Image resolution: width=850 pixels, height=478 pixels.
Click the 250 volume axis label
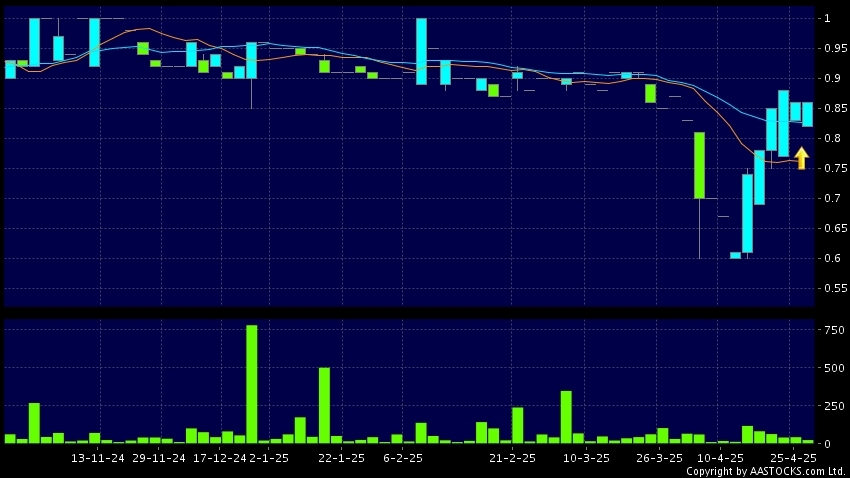[834, 406]
